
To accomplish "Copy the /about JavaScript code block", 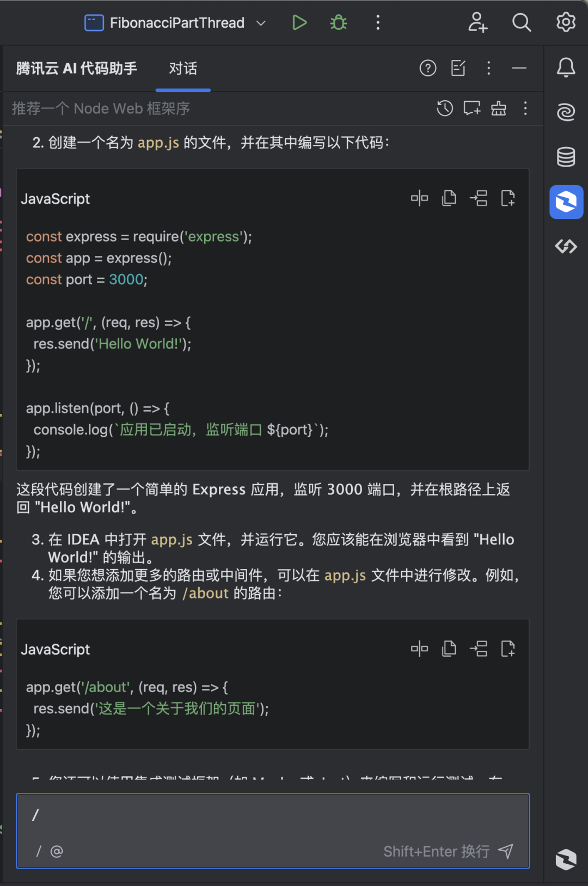I will [x=449, y=649].
